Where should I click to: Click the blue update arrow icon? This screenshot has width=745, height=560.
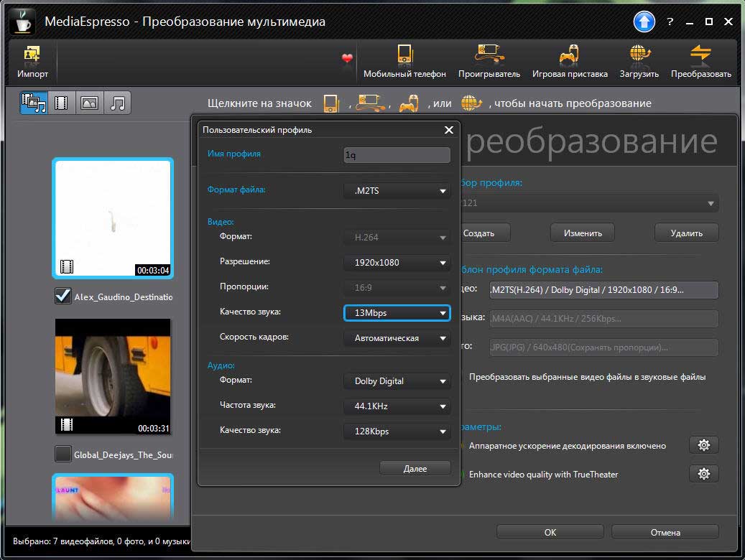coord(644,22)
